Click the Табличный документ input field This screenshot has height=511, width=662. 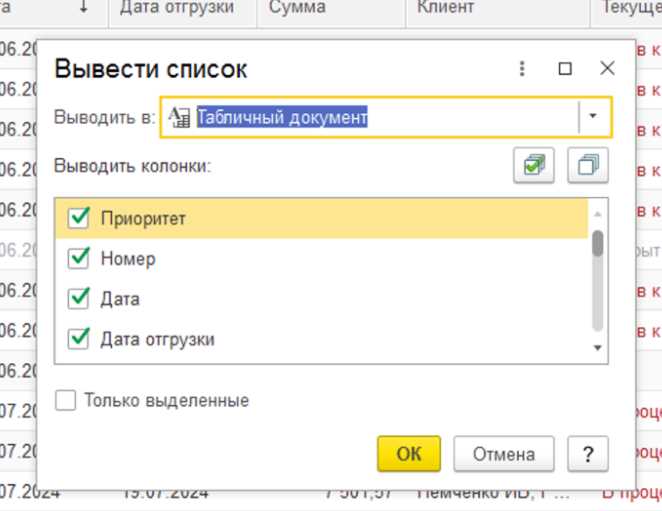tap(386, 117)
